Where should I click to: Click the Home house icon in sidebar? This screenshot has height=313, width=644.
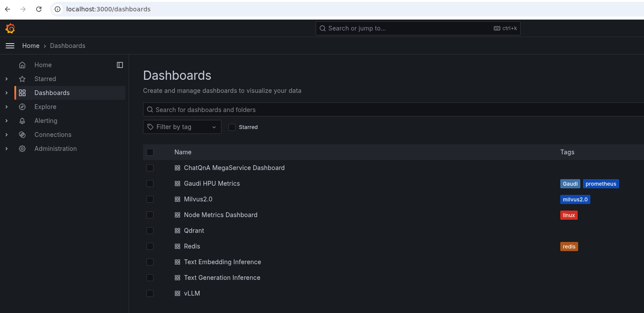[22, 65]
